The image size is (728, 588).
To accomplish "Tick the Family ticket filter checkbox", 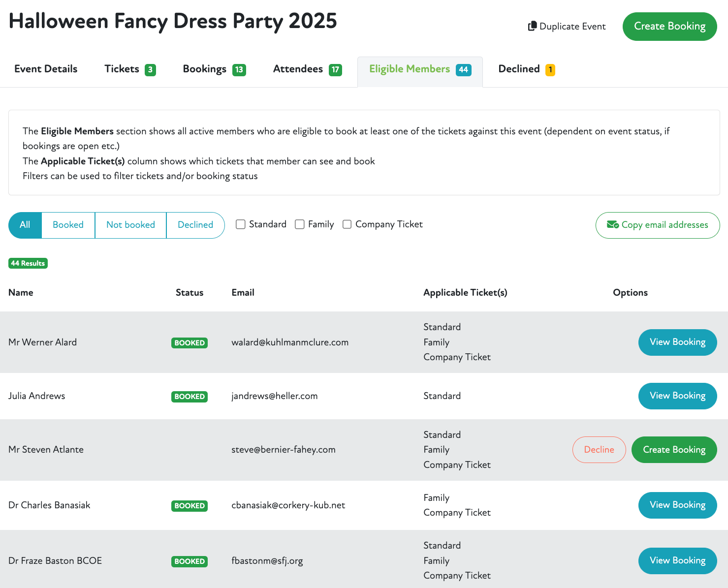I will 300,224.
